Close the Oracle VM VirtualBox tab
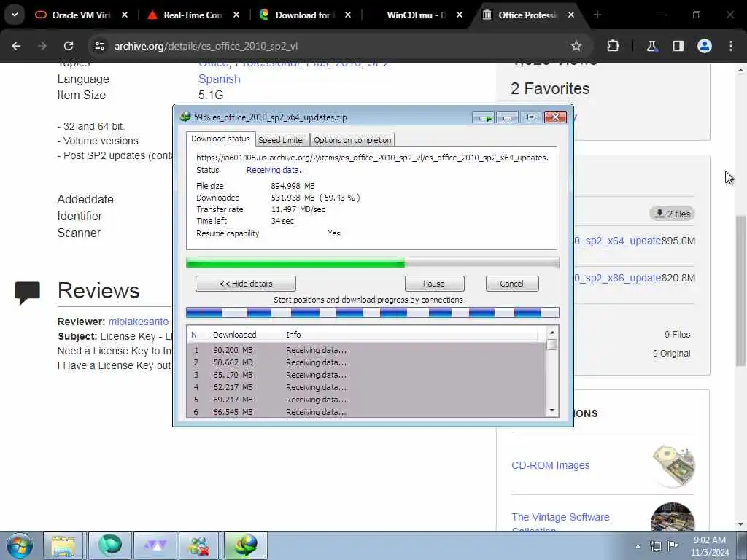747x560 pixels. (124, 15)
